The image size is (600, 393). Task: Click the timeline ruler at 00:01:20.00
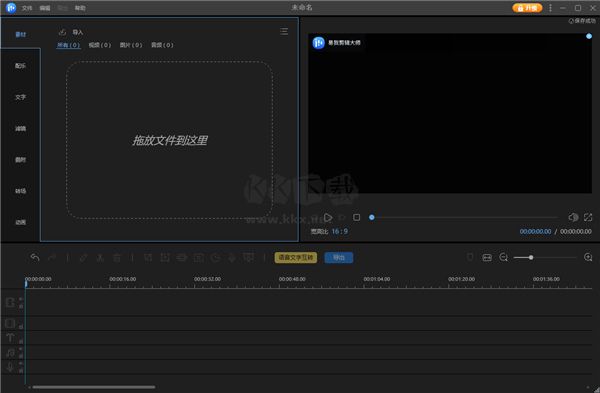coord(461,279)
